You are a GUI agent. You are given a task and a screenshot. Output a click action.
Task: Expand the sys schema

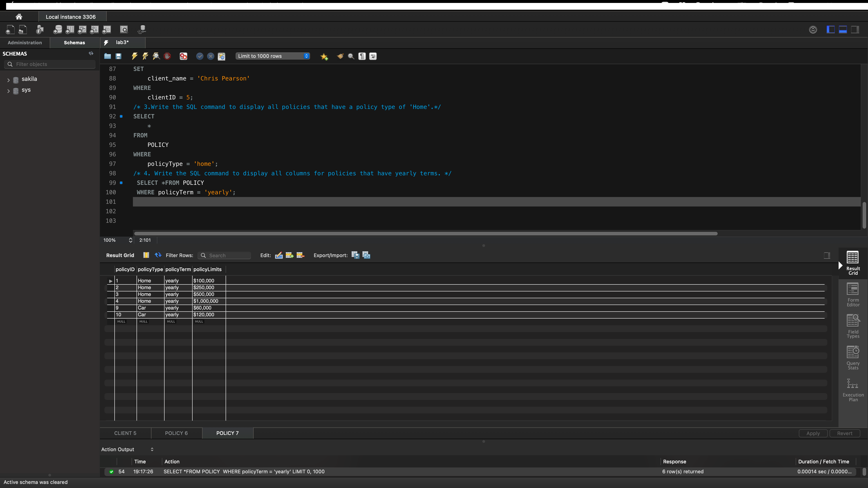(x=8, y=91)
